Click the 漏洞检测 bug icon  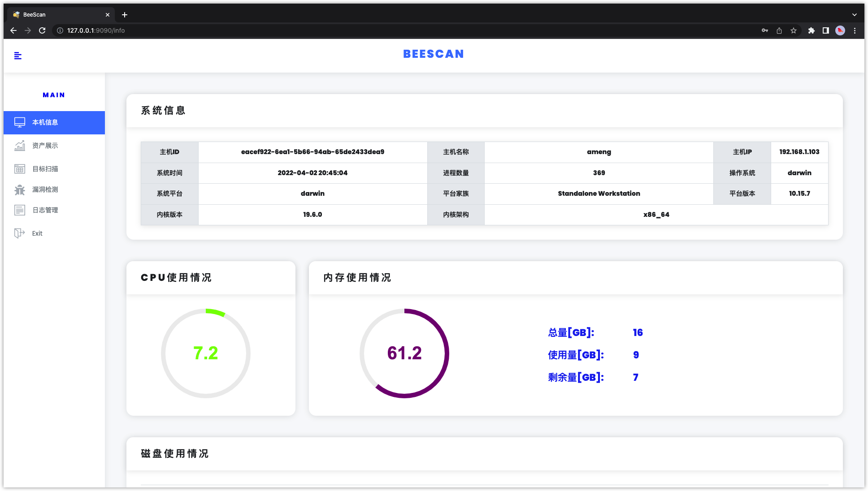click(20, 190)
